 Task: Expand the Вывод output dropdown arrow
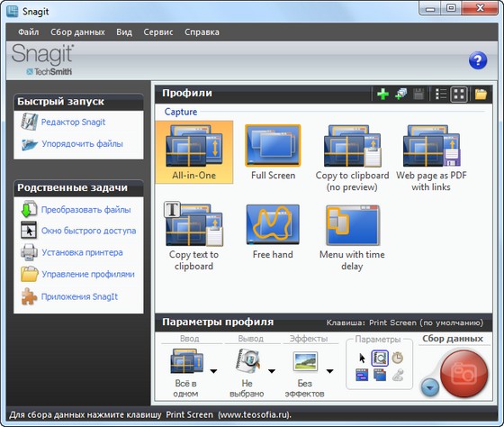point(272,371)
